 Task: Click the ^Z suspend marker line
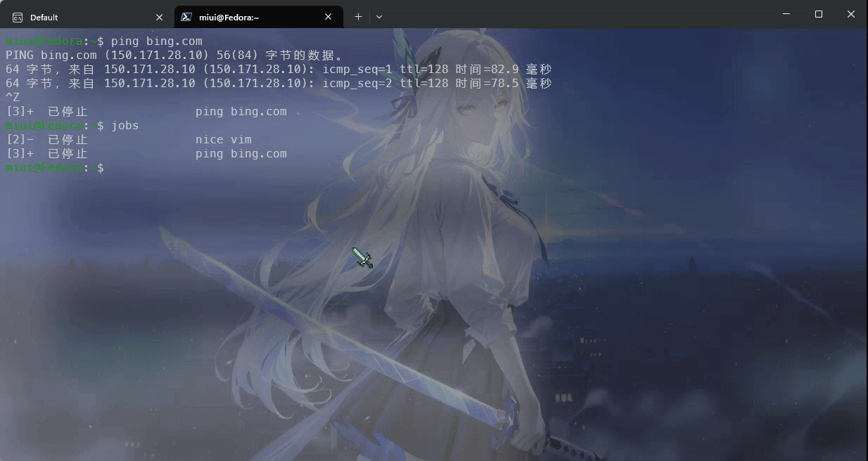pos(13,98)
